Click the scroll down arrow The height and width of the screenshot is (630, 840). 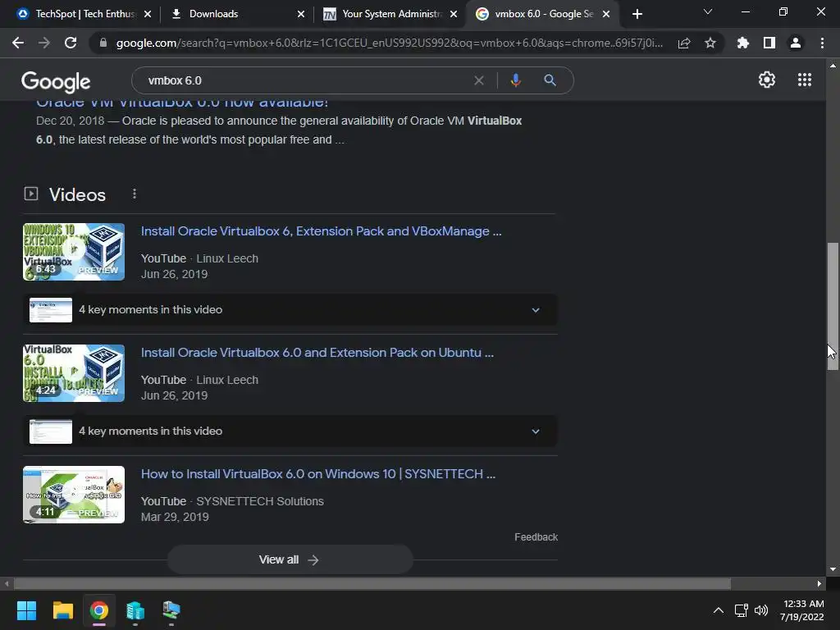(833, 569)
